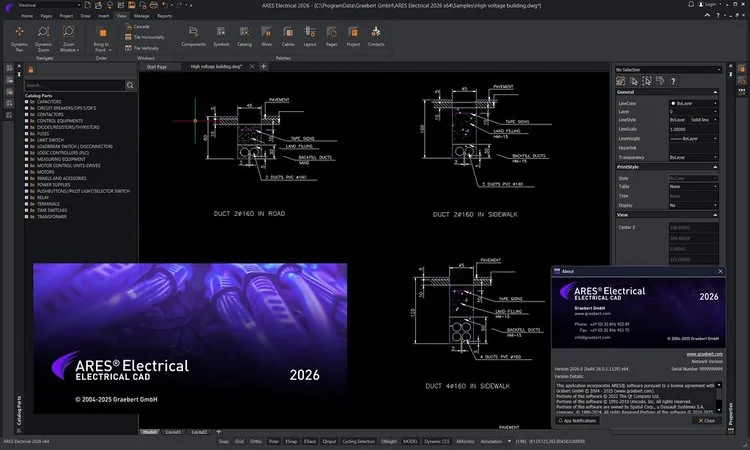
Task: Toggle QInput in the status bar
Action: (x=329, y=441)
